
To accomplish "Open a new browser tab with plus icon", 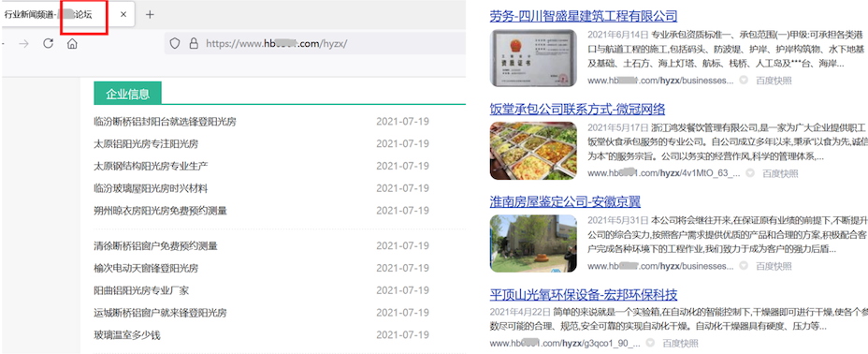I will [x=150, y=15].
